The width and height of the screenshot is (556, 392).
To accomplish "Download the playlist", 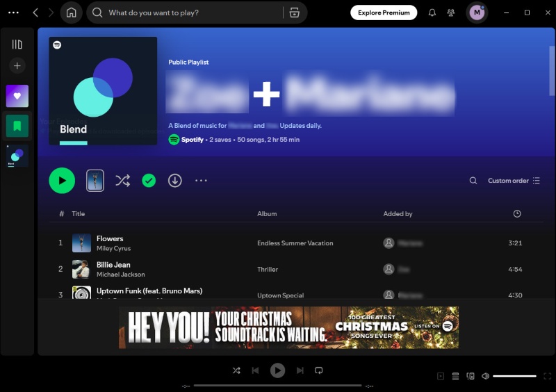I will (175, 181).
